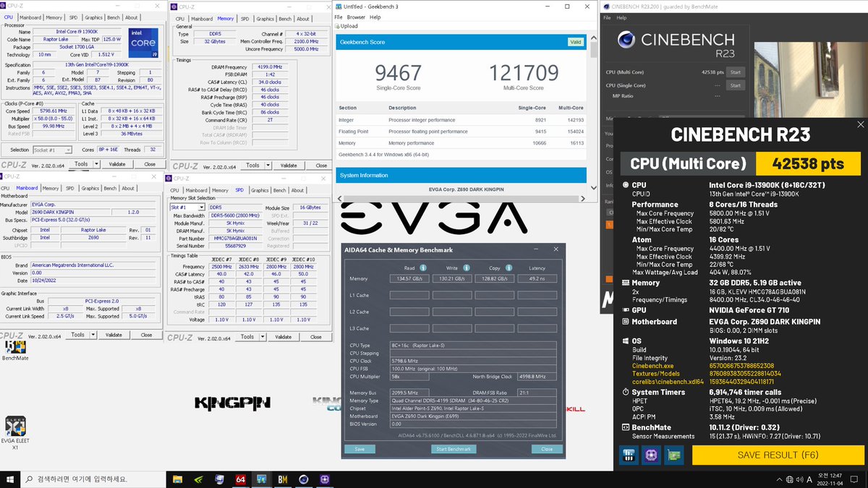Click the Windows taskbar search box
This screenshot has height=488, width=868.
pyautogui.click(x=93, y=479)
